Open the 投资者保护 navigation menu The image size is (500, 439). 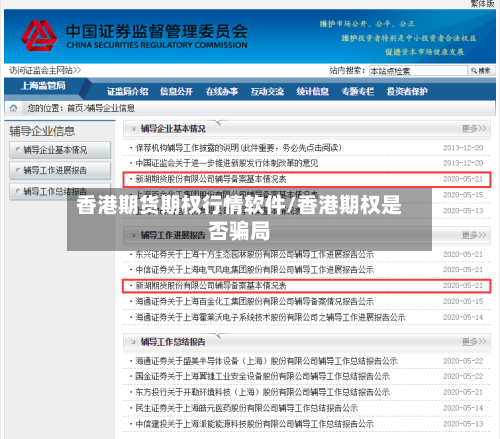(407, 91)
